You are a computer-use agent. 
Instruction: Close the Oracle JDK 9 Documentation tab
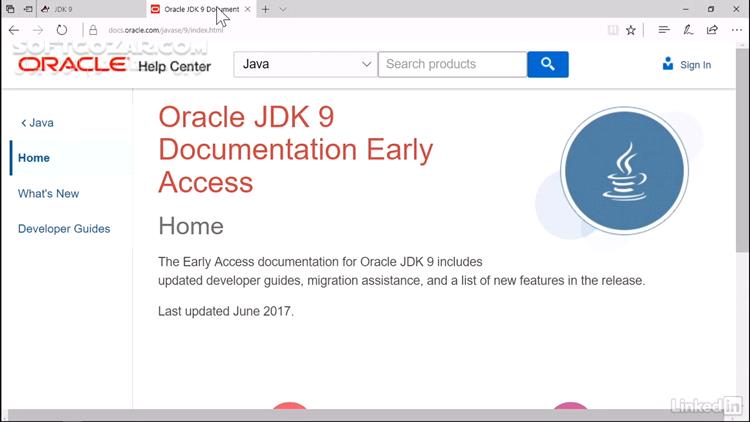pyautogui.click(x=247, y=9)
